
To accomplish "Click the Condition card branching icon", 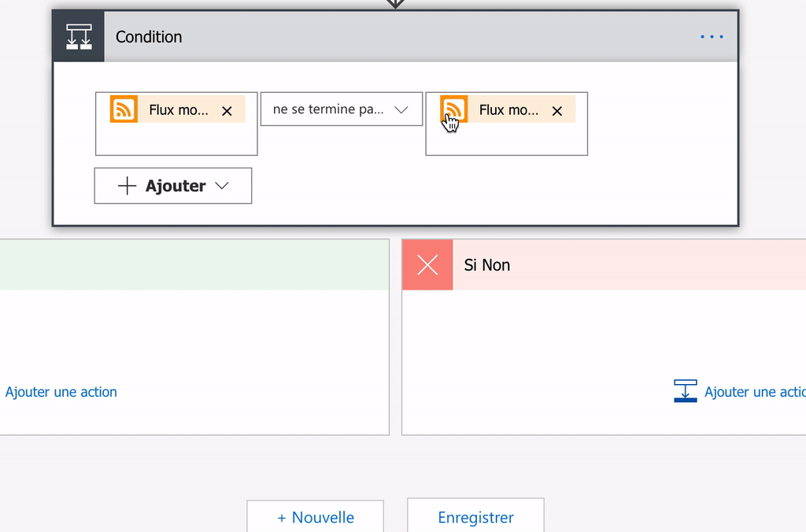I will click(x=79, y=36).
